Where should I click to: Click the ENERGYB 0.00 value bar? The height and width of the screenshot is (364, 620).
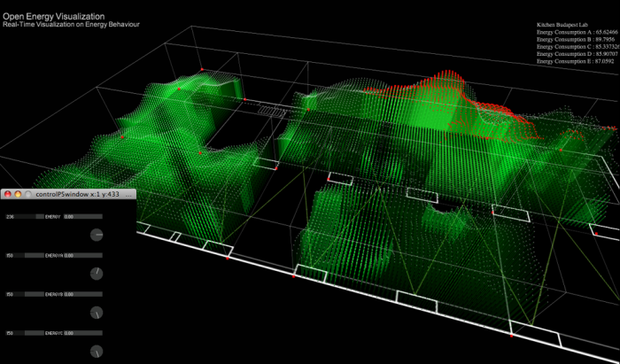[x=84, y=293]
